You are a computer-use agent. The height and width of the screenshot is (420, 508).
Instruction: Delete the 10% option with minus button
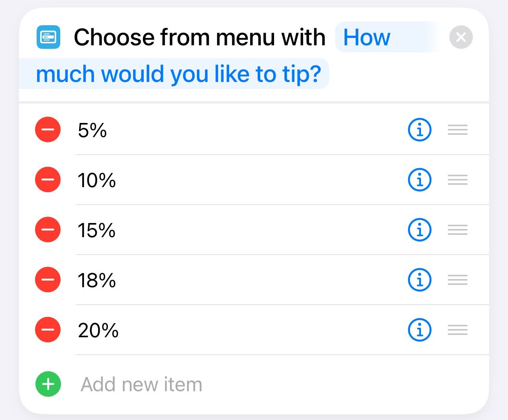pyautogui.click(x=48, y=180)
